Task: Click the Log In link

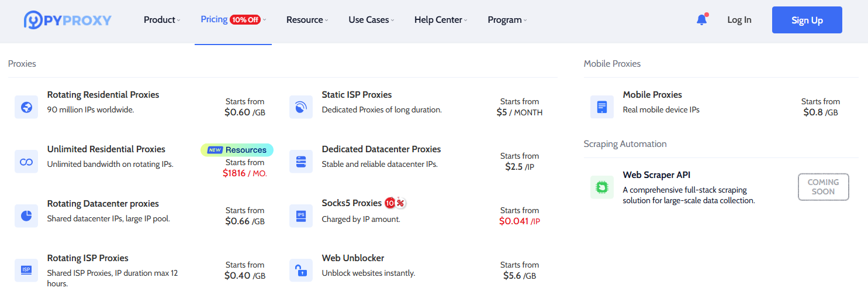Action: pos(739,20)
